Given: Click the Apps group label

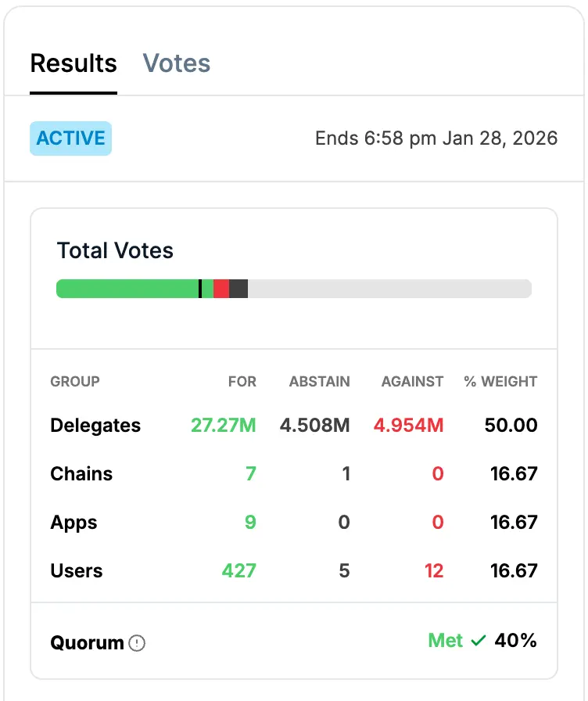Looking at the screenshot, I should pyautogui.click(x=73, y=523).
